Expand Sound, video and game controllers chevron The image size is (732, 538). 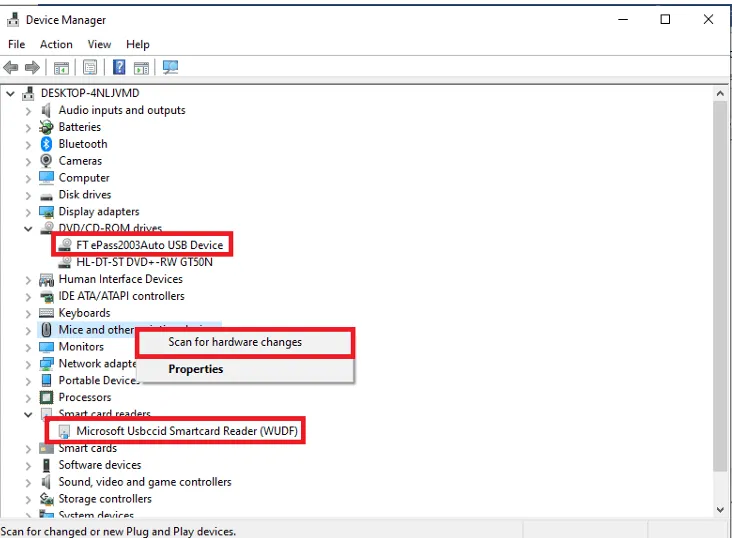[x=28, y=483]
